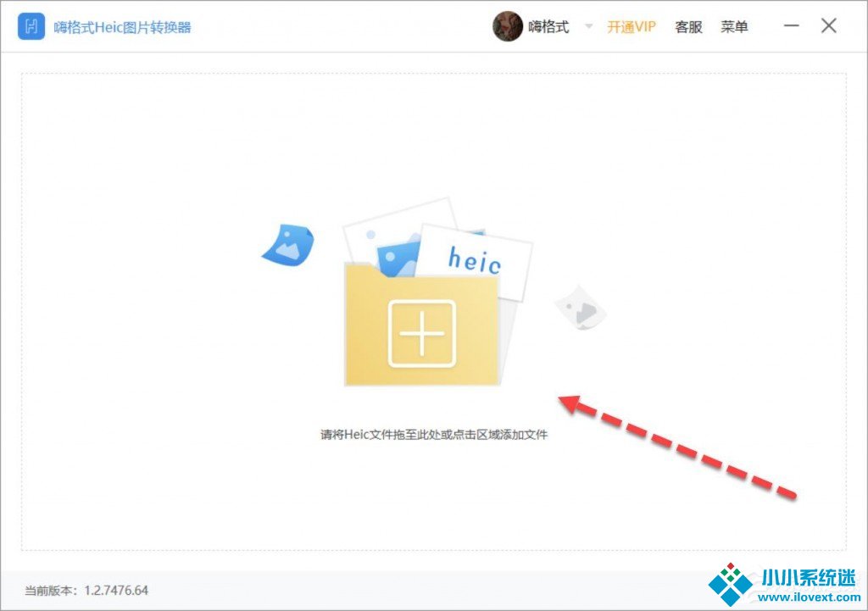Image resolution: width=868 pixels, height=611 pixels.
Task: Click the blue app logo in title bar
Action: (x=31, y=26)
